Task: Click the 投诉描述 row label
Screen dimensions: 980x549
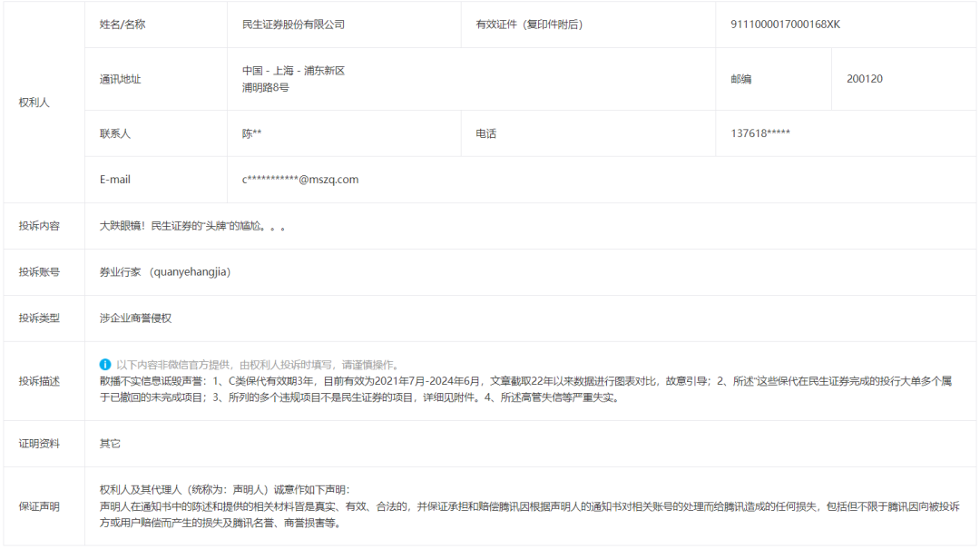Action: click(x=39, y=381)
